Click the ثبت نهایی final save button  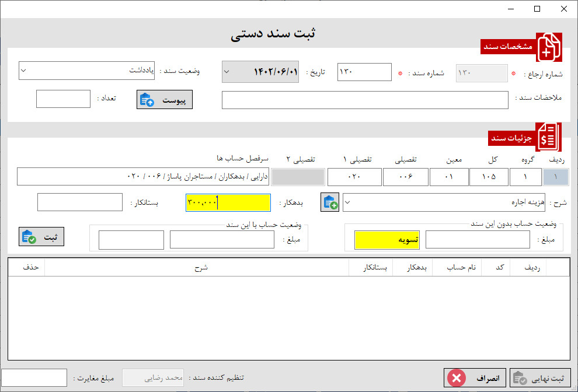coord(542,378)
